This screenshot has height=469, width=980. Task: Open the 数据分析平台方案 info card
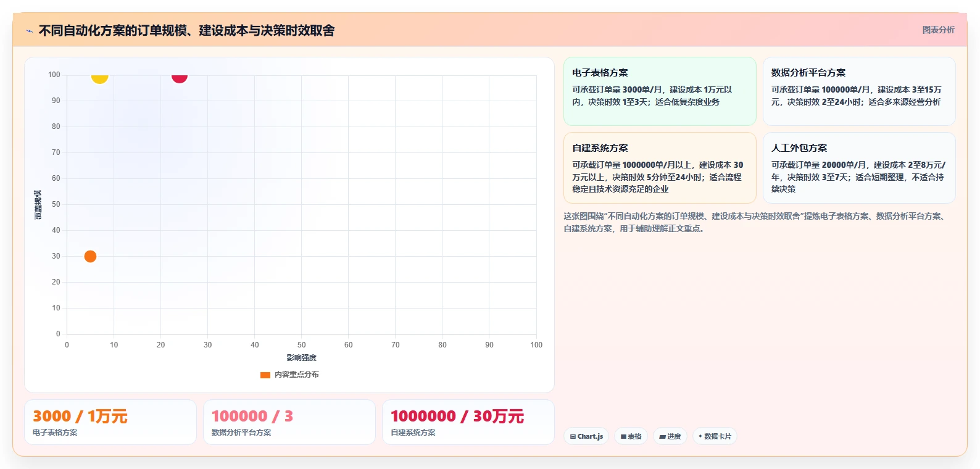(859, 91)
